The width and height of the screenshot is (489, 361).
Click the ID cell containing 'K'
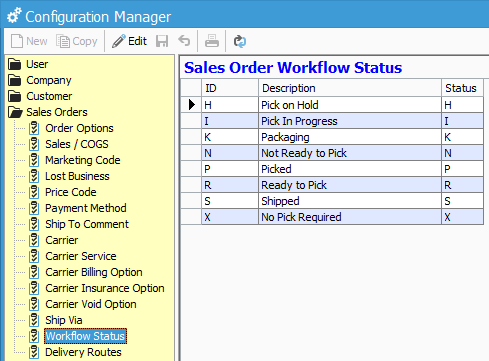(230, 137)
